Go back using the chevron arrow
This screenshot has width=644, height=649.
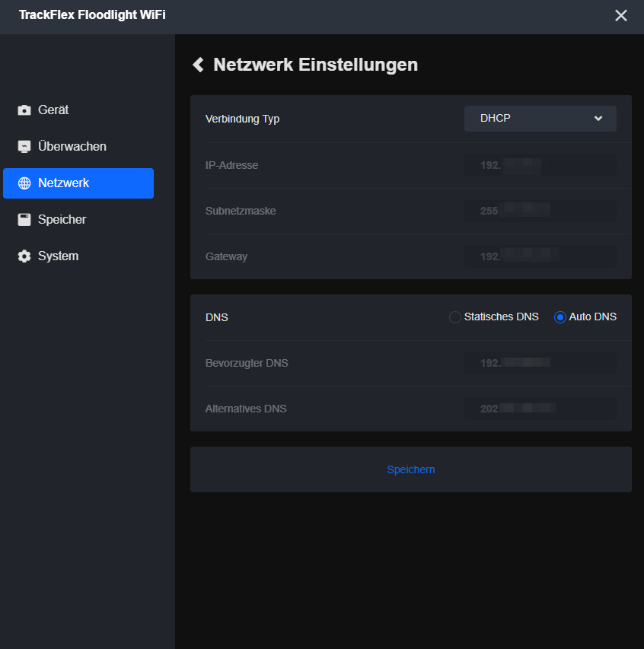point(199,65)
